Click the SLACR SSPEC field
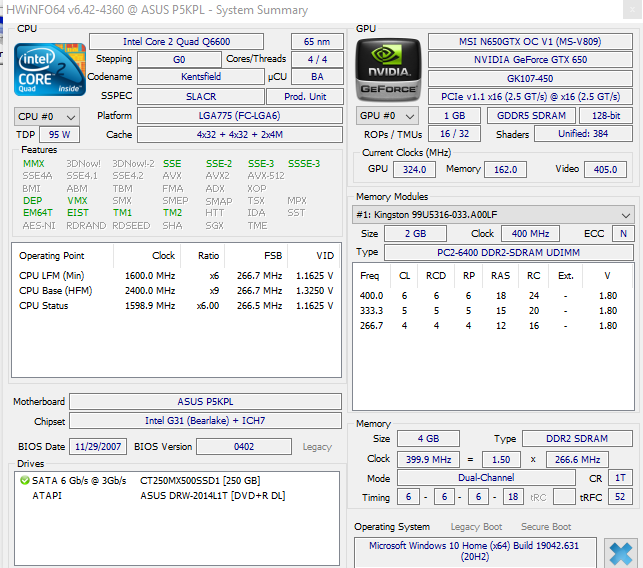The height and width of the screenshot is (568, 643). coord(201,97)
